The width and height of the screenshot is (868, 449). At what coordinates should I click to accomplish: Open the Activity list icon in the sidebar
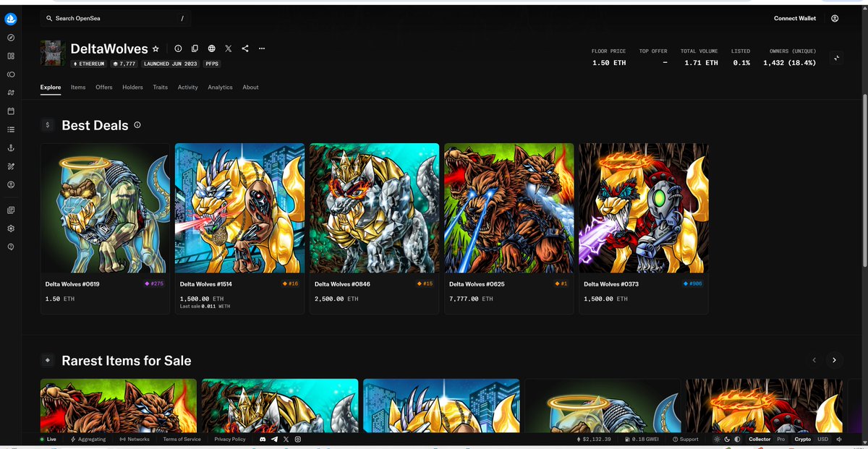pyautogui.click(x=11, y=129)
